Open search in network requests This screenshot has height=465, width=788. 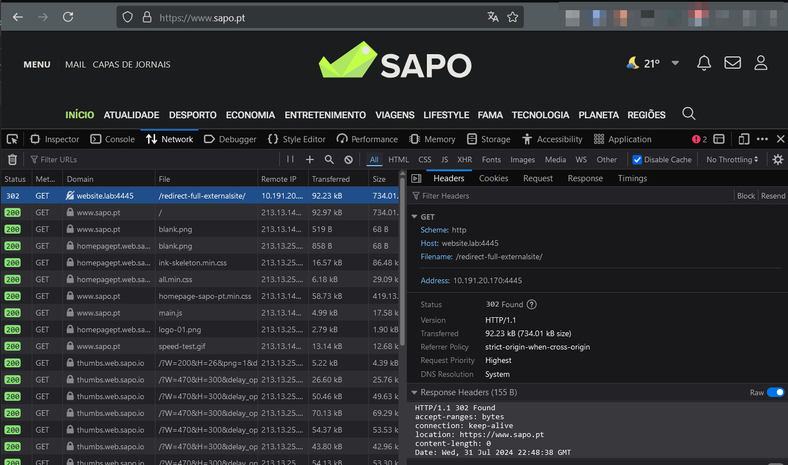tap(329, 159)
